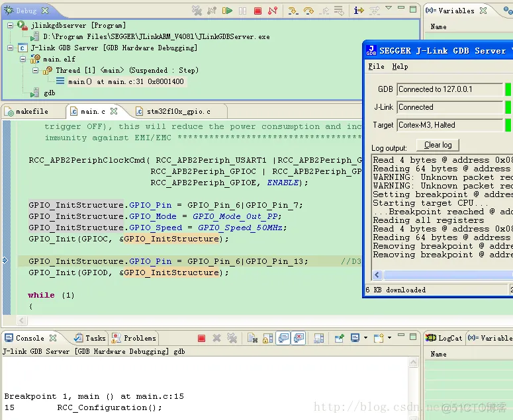Select the Console tab
Image resolution: width=513 pixels, height=420 pixels.
coord(30,338)
